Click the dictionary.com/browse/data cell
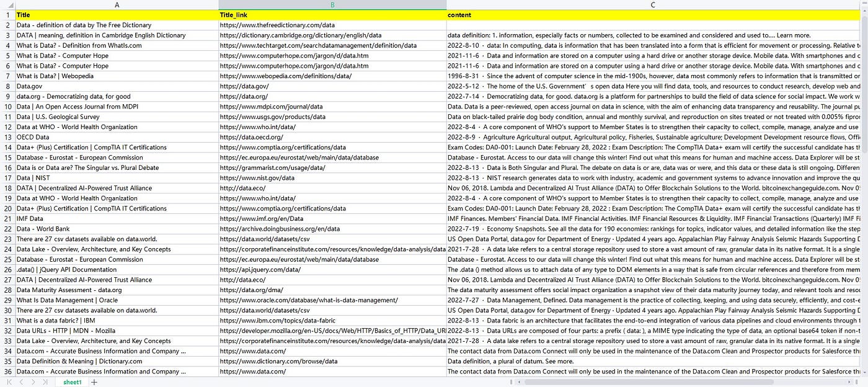The width and height of the screenshot is (868, 387). (x=332, y=361)
